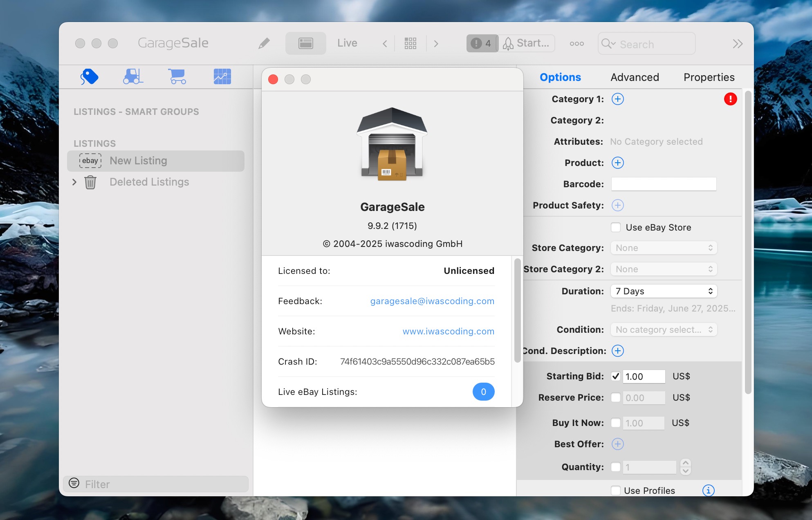Enable the Use eBay Store checkbox
This screenshot has height=520, width=812.
pos(616,227)
